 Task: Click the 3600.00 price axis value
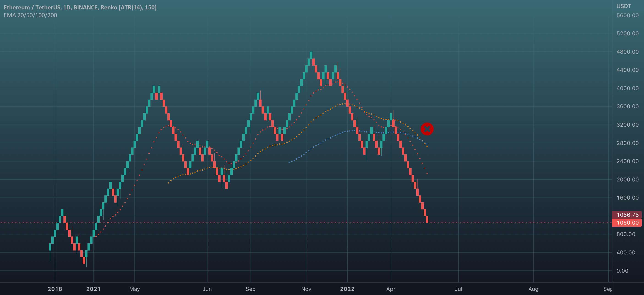pyautogui.click(x=628, y=106)
